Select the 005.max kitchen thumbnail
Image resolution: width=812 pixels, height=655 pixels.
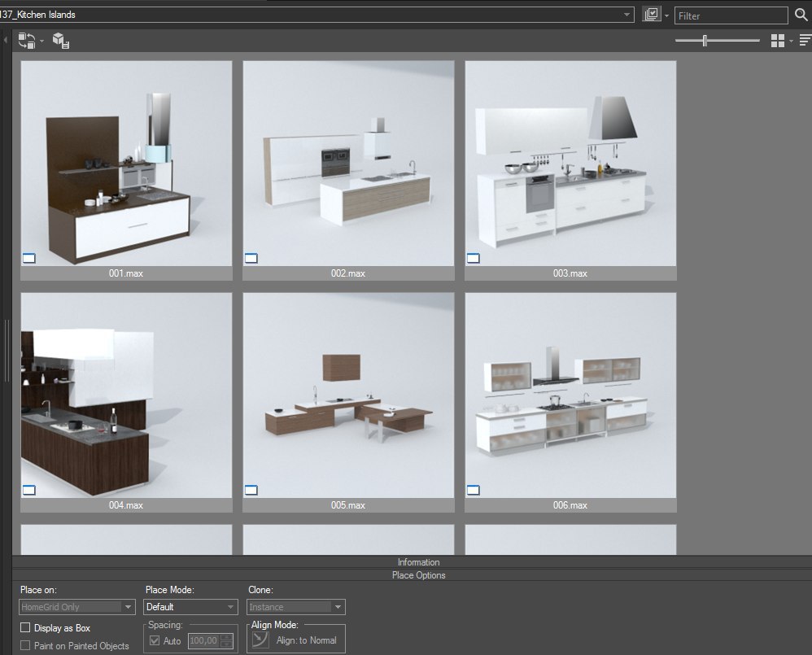click(348, 395)
